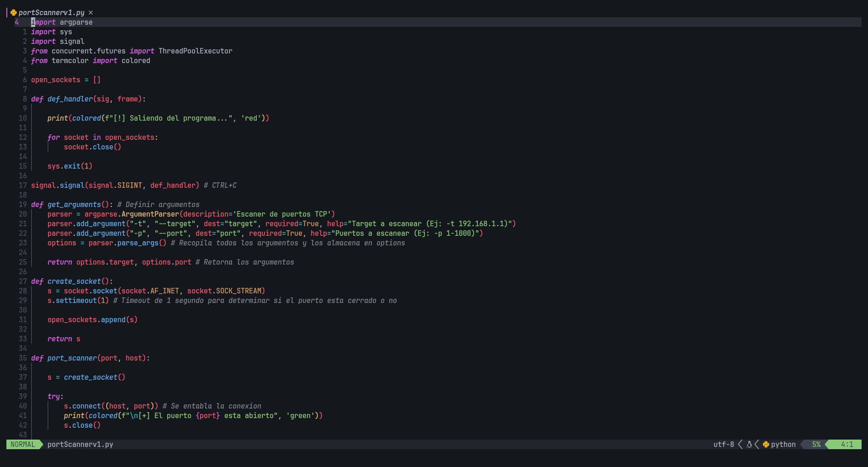Click the sys.exit(1) call
The image size is (868, 467).
[70, 166]
